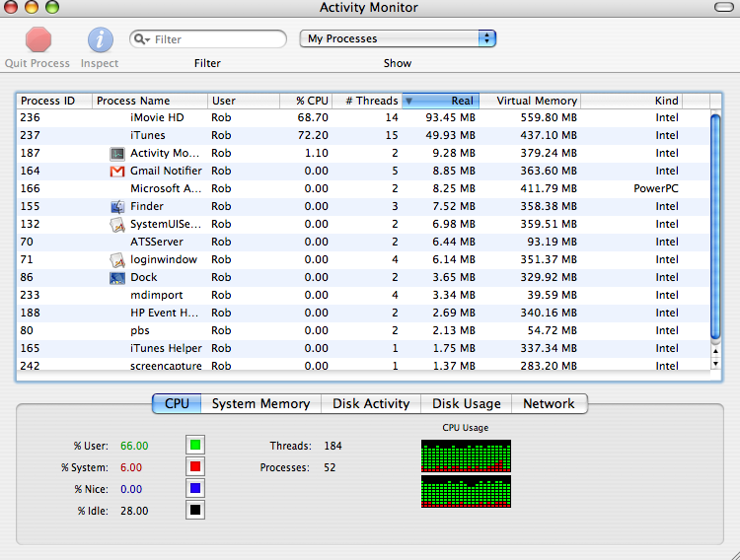The height and width of the screenshot is (560, 740).
Task: Click the toolbar toggle pill in the title bar
Action: tap(723, 7)
